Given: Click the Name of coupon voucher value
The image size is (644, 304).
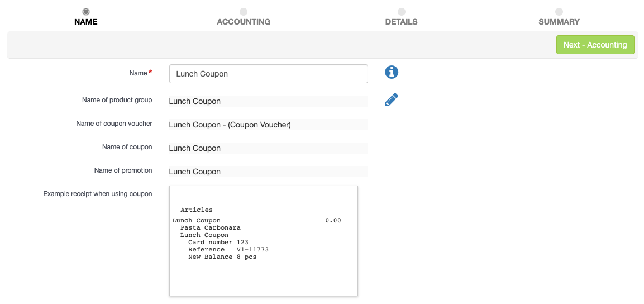Looking at the screenshot, I should coord(269,125).
